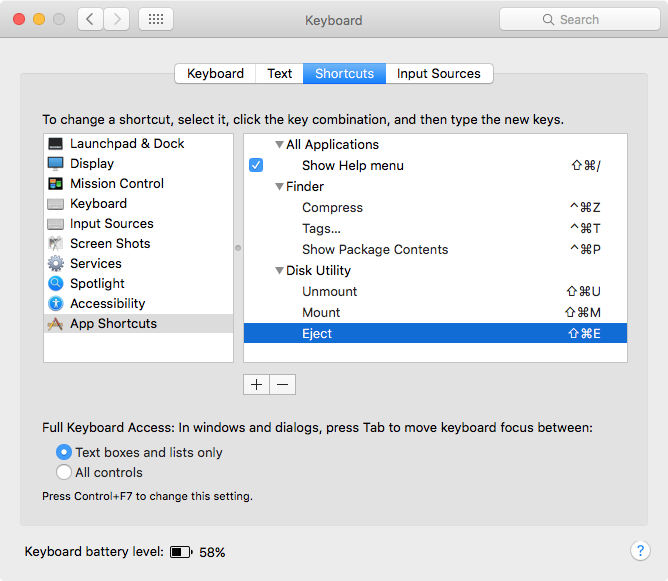This screenshot has height=581, width=668.
Task: Select the Mount shortcut row
Action: [x=435, y=313]
